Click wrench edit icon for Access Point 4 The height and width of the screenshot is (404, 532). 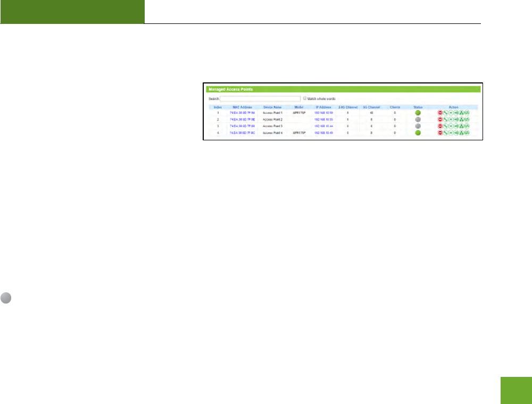pyautogui.click(x=445, y=133)
